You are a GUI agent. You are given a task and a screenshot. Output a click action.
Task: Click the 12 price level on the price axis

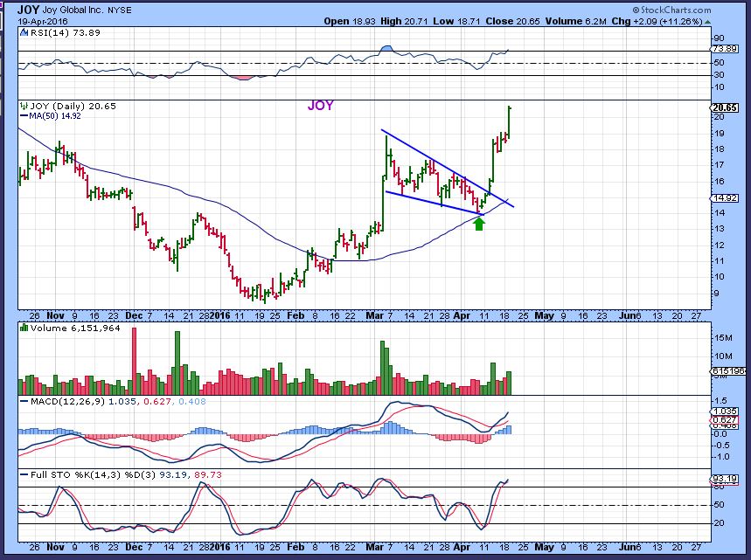[719, 245]
